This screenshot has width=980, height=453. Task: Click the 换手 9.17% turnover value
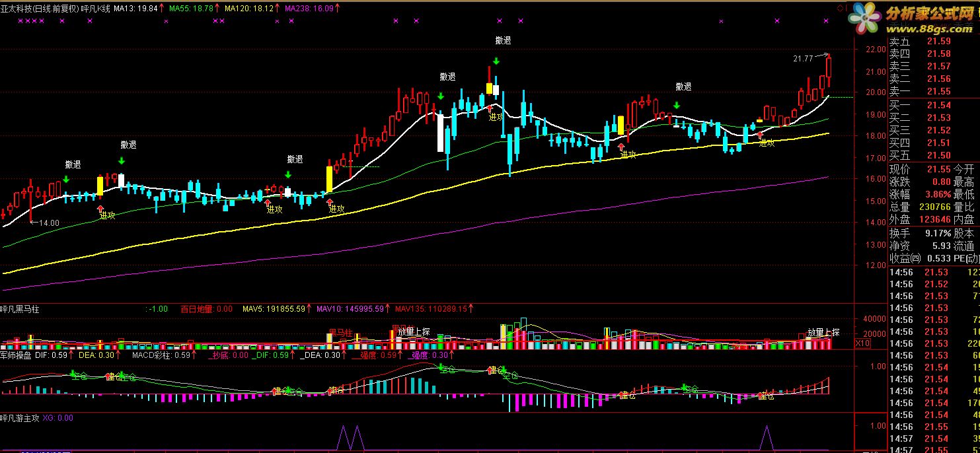click(937, 234)
